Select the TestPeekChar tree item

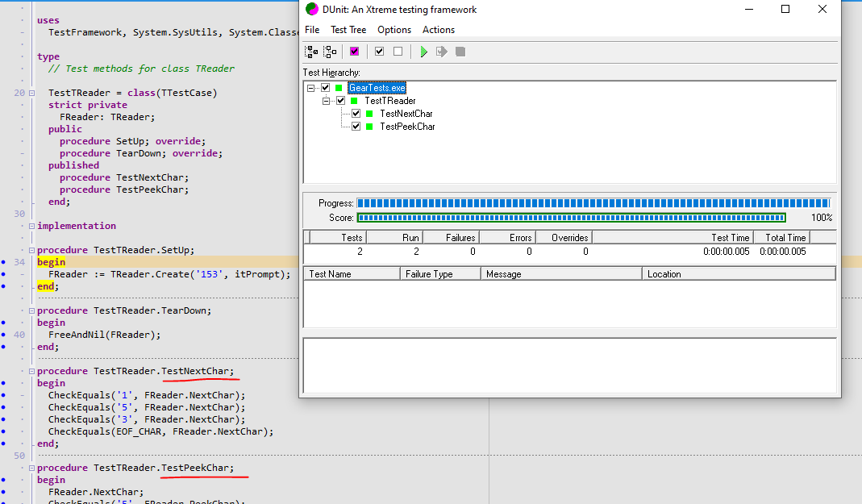(x=407, y=127)
